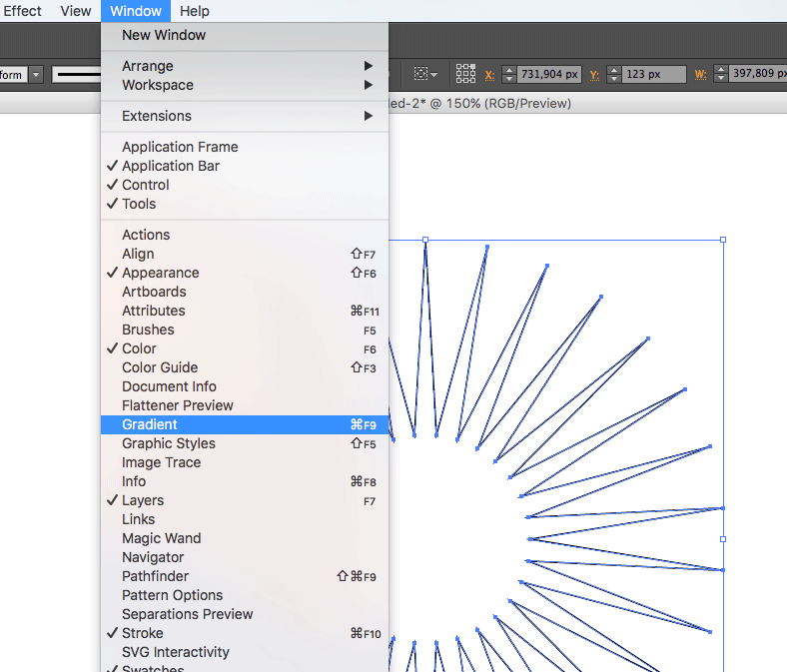Open the Help menu in menu bar
The width and height of the screenshot is (787, 672).
[x=195, y=11]
